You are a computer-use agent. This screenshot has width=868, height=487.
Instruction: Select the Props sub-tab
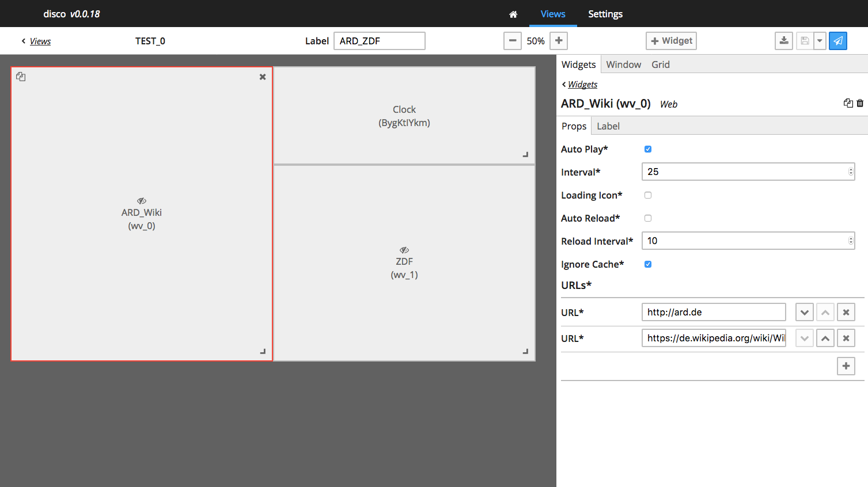click(574, 126)
